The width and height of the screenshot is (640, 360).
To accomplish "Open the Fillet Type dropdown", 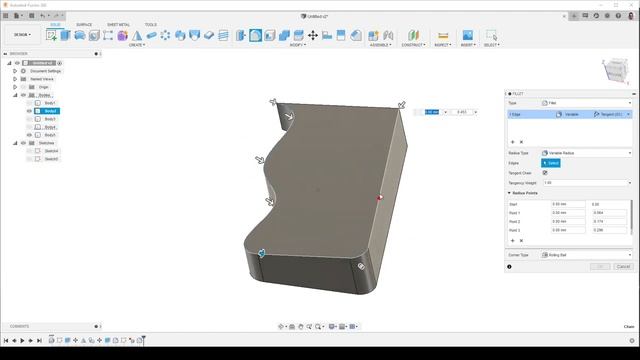I will pyautogui.click(x=586, y=103).
